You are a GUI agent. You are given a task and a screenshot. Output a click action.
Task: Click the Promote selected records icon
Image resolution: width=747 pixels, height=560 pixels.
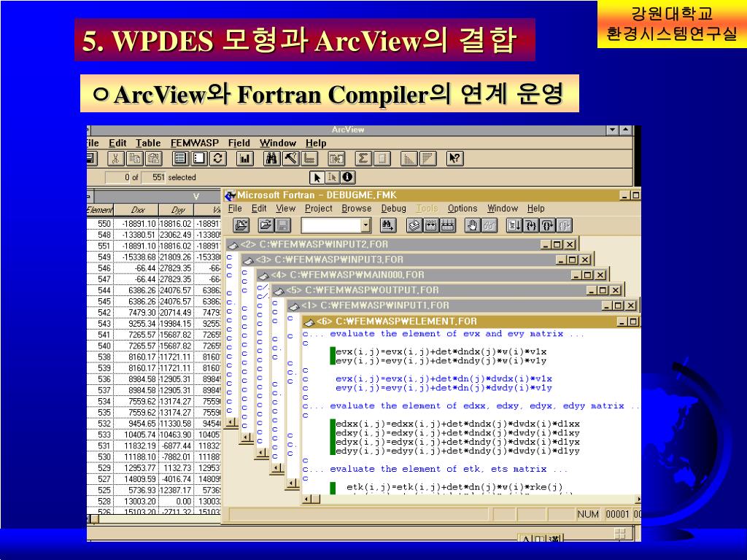click(x=309, y=158)
